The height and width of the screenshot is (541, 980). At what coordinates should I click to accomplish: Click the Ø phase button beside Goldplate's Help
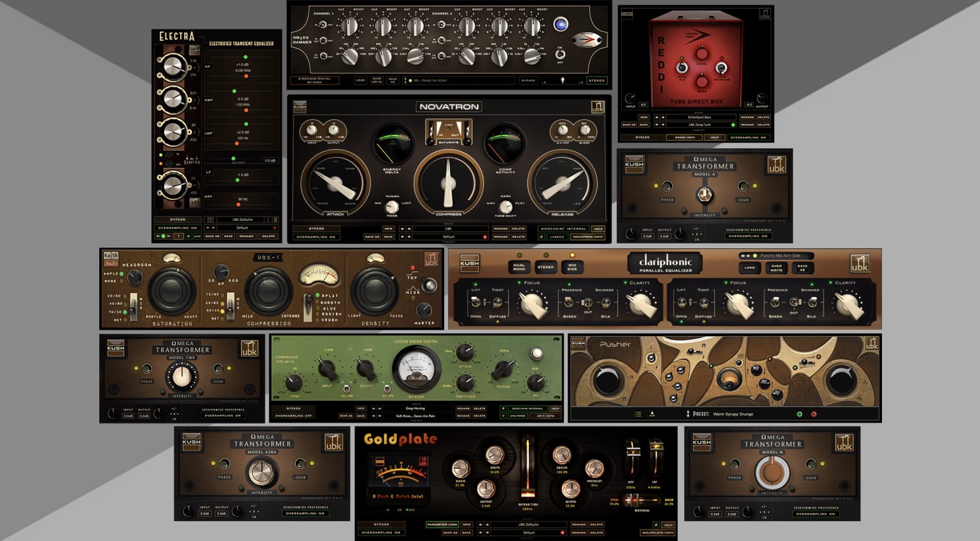point(655,525)
